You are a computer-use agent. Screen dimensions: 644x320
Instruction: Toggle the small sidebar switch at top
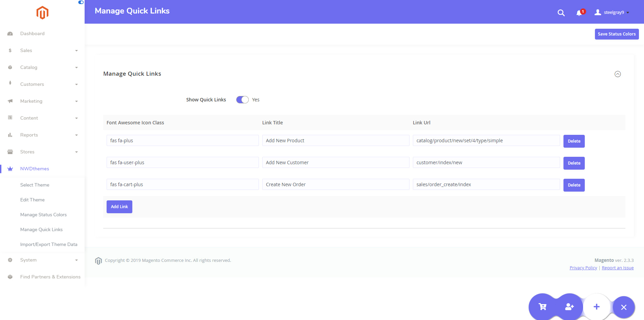pos(81,2)
